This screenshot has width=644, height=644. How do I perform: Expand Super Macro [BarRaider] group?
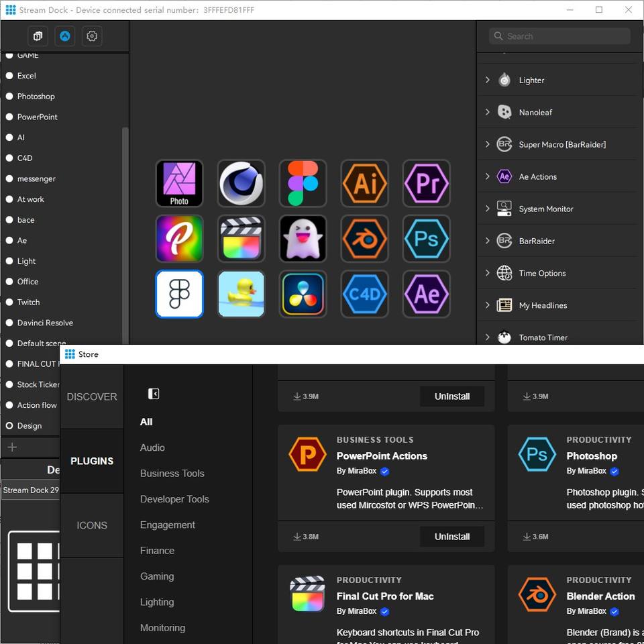[488, 144]
